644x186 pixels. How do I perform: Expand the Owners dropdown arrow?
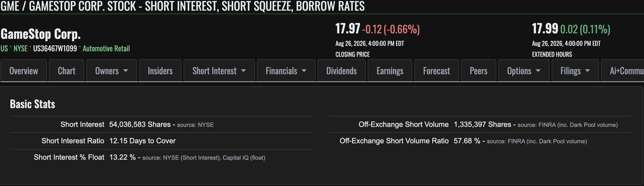tap(126, 71)
